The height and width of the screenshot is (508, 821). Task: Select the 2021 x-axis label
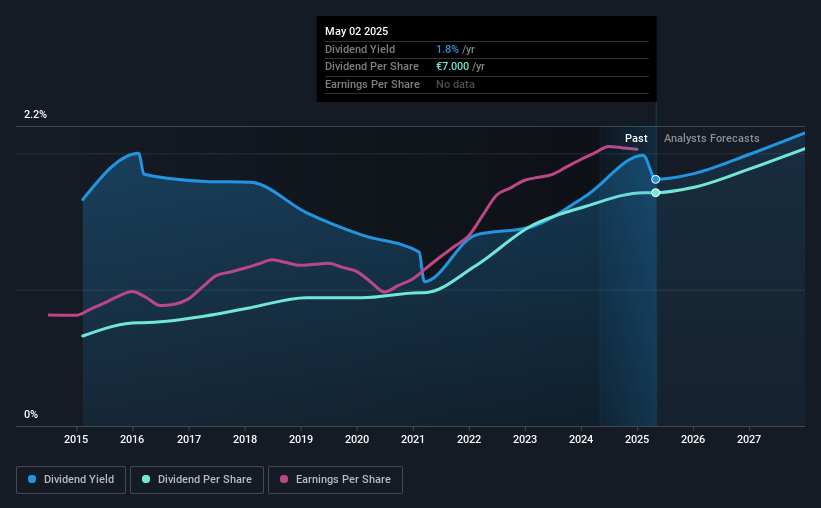413,439
